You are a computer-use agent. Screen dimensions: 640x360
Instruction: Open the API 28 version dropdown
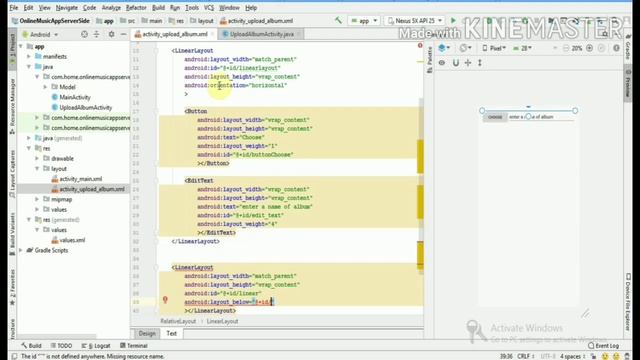[522, 48]
